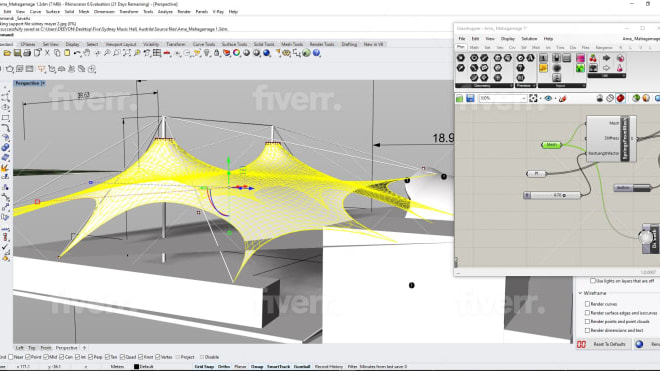Select the red shaded preview mode in Grasshopper
660x371 pixels.
[620, 99]
